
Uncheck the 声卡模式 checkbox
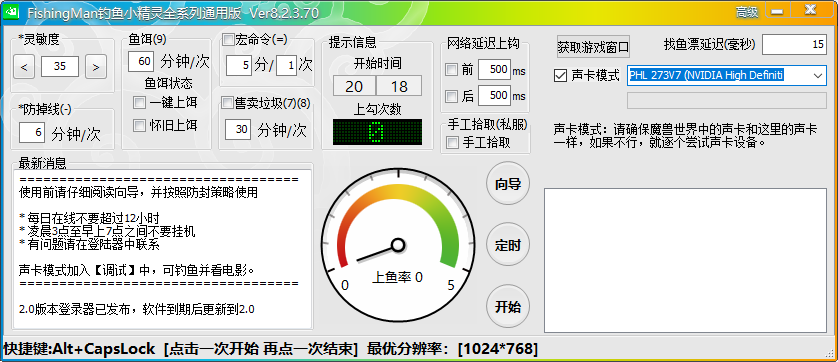coord(560,76)
